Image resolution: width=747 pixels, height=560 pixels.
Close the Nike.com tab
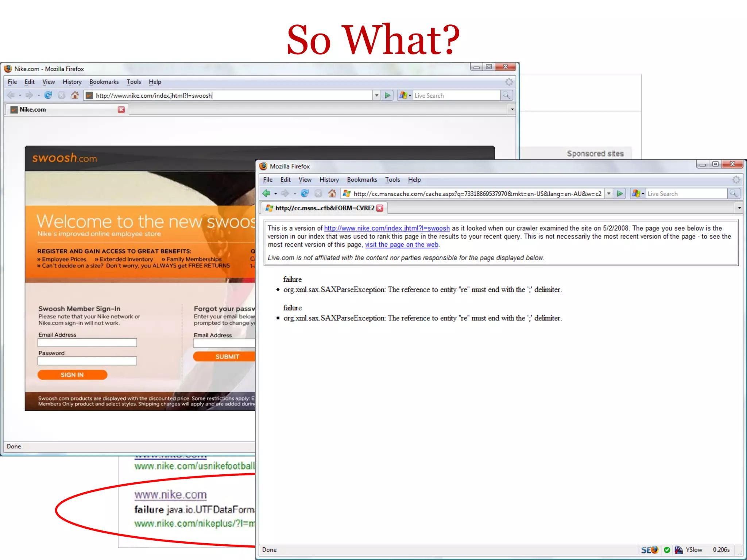click(121, 110)
